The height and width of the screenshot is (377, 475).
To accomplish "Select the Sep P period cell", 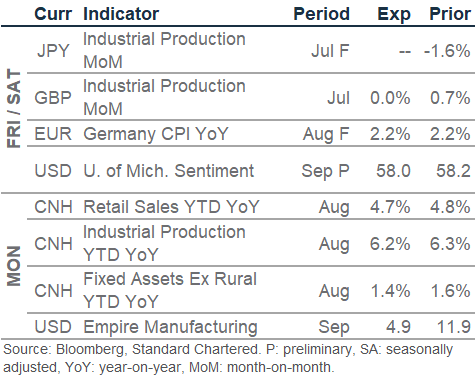I will [326, 171].
